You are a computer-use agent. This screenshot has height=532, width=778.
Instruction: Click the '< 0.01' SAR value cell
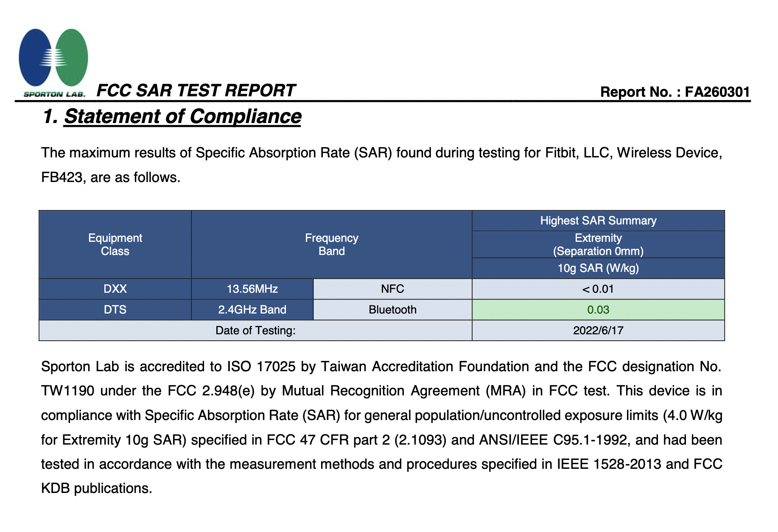pyautogui.click(x=598, y=289)
